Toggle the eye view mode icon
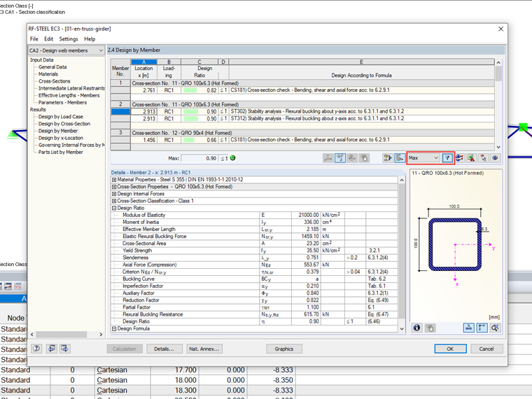Screen dimensions: 532x399 (495, 157)
